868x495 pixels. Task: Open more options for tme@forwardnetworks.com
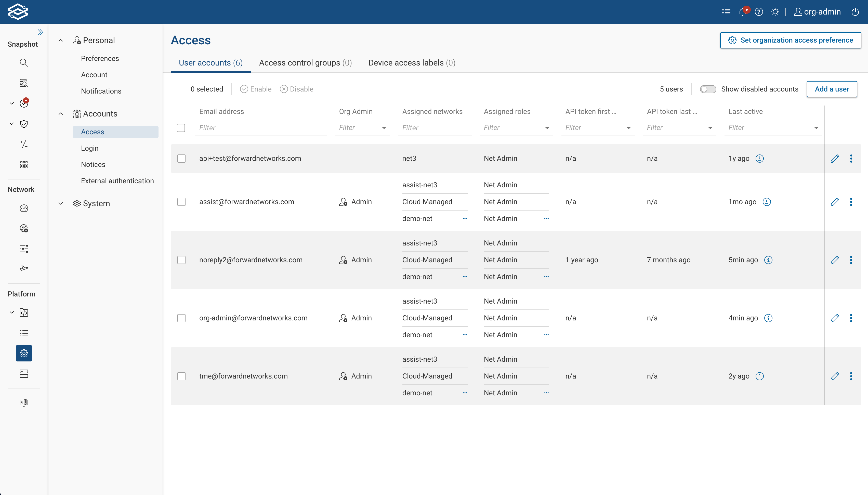[x=851, y=376]
